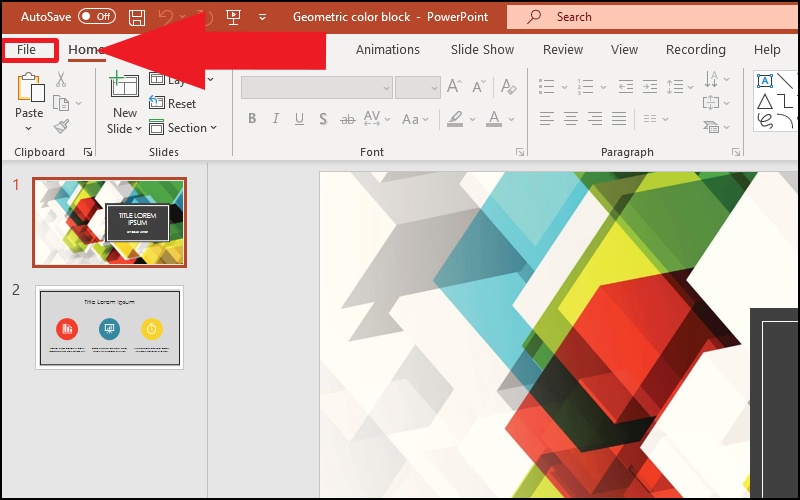Click the Copy icon

click(61, 103)
